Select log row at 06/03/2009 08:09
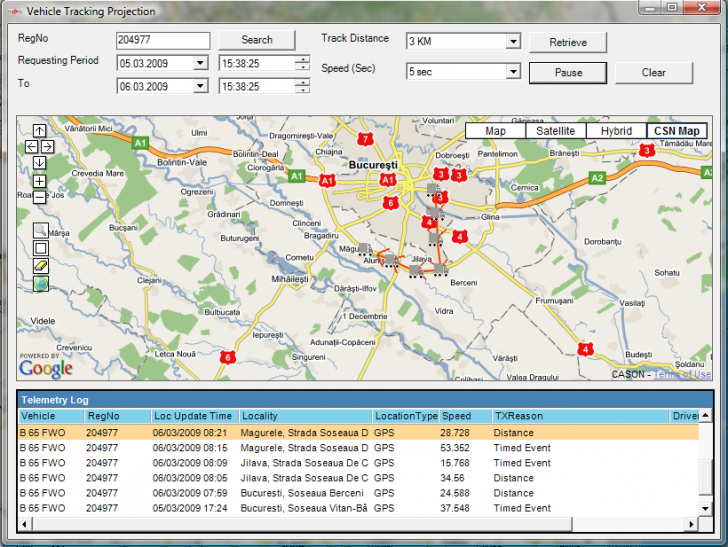The height and width of the screenshot is (547, 728). coord(358,463)
